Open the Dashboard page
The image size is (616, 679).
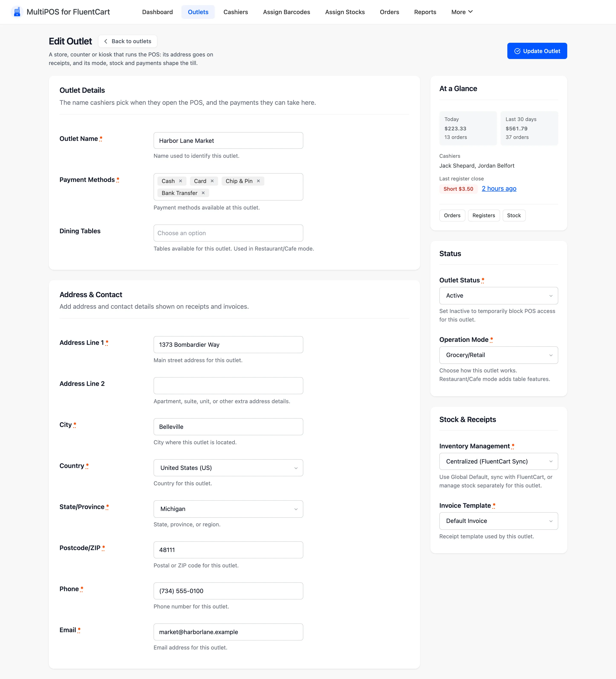(x=157, y=12)
